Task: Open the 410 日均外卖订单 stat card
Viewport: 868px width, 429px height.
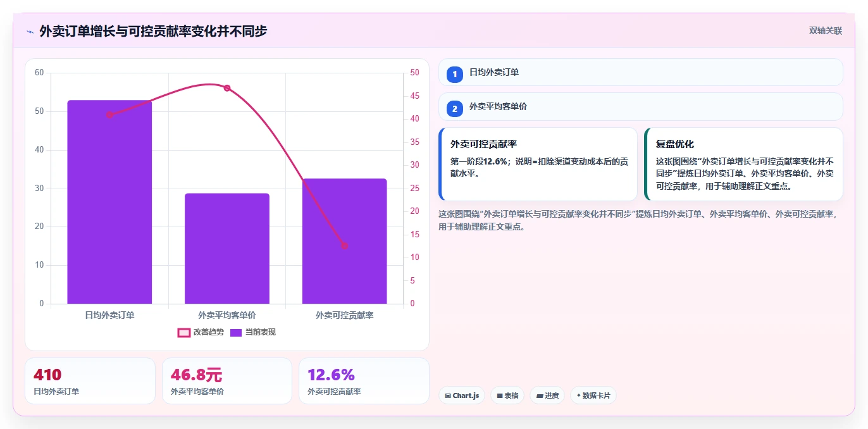Action: coord(90,381)
